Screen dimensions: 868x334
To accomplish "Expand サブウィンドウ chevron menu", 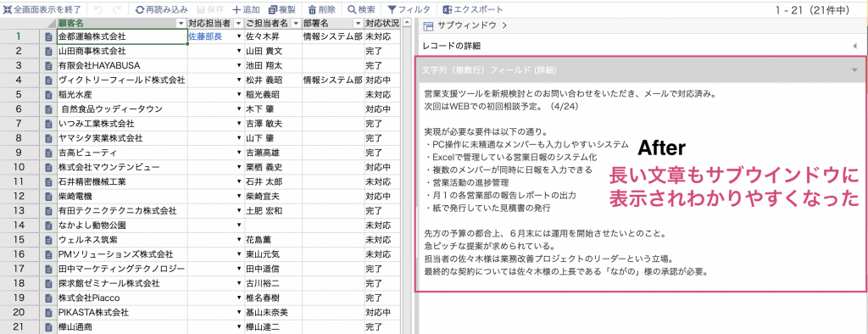I will point(504,25).
